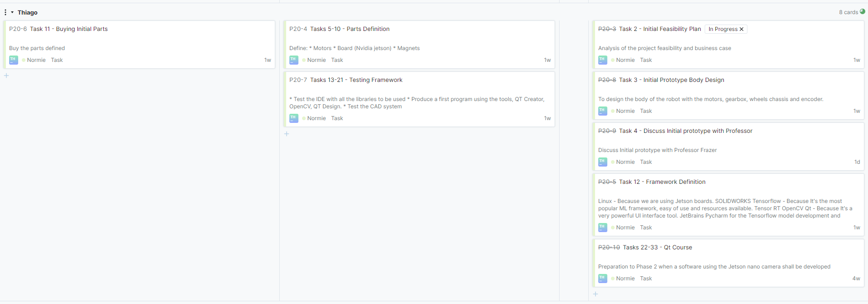
Task: Click the 1d estimate on Task 4 card
Action: [857, 162]
